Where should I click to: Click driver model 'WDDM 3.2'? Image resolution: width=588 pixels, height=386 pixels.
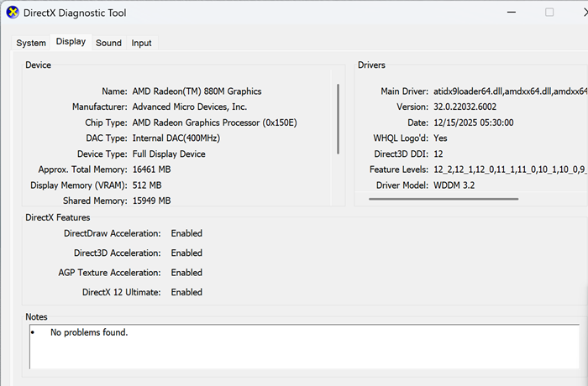tap(454, 185)
